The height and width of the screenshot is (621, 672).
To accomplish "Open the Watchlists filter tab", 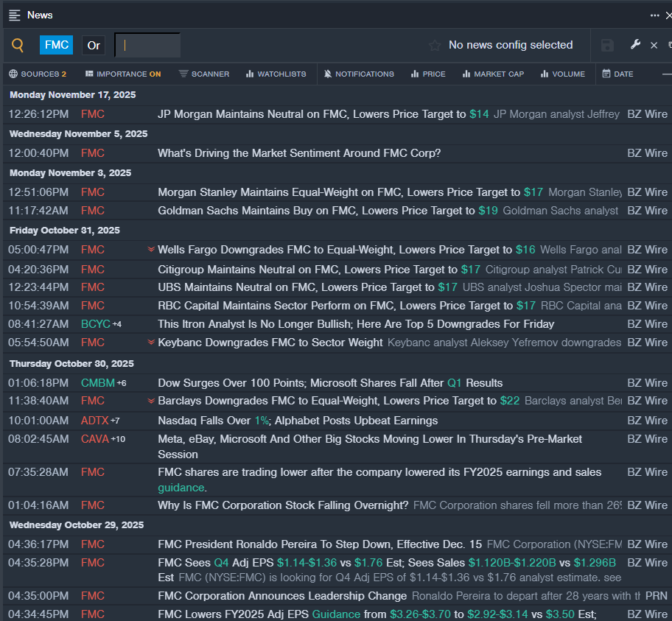I will (x=276, y=74).
